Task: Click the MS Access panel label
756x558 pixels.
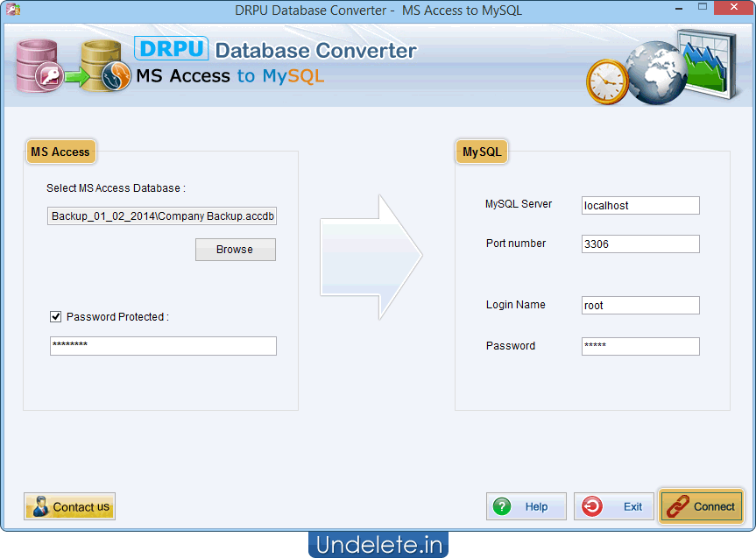Action: (60, 152)
